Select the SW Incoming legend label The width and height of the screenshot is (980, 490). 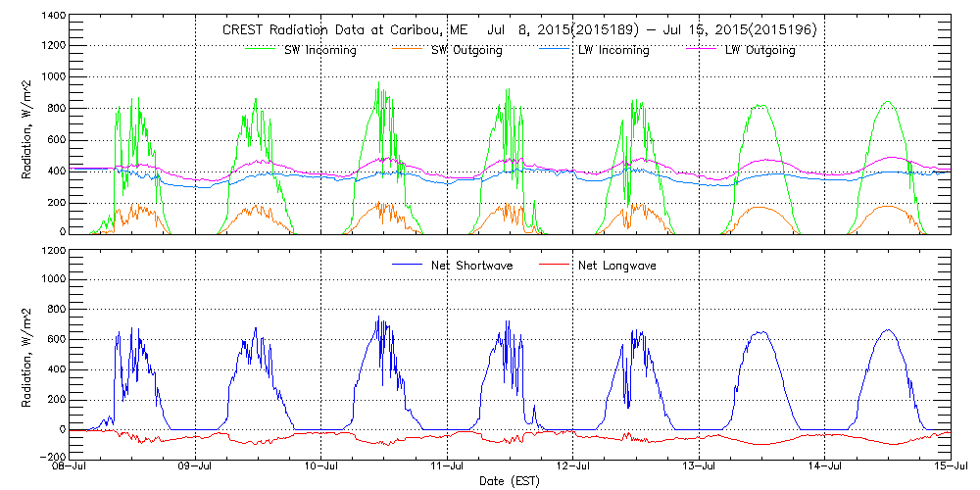(x=318, y=50)
